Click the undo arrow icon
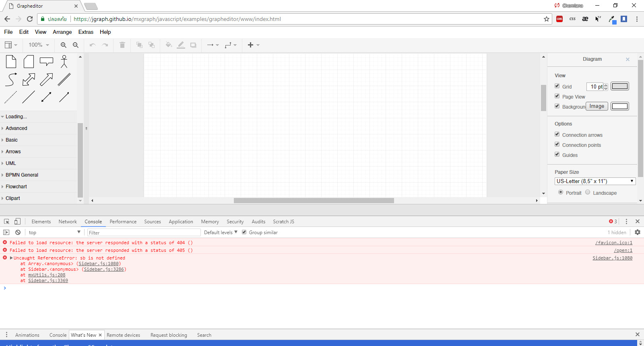This screenshot has height=346, width=644. 93,45
